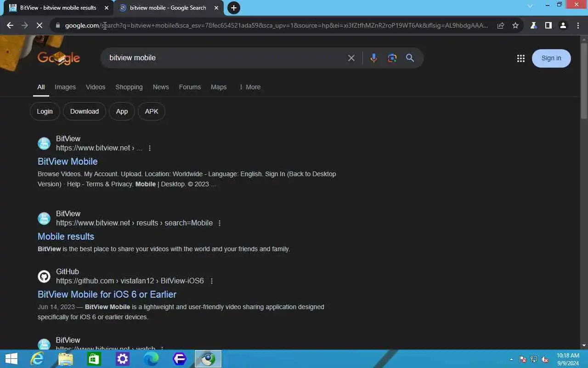
Task: Click the site info lock icon
Action: pyautogui.click(x=57, y=25)
